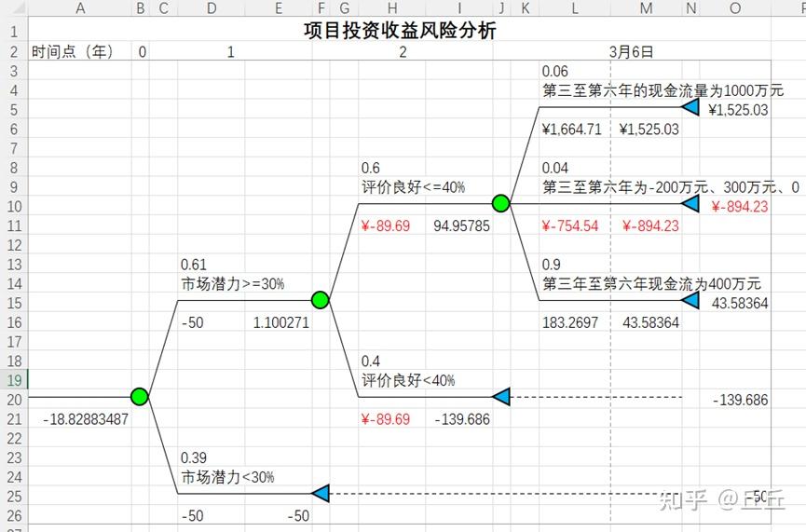Click blue triangle ending 评价良好<40% branch
Screen dimensions: 806x532
[500, 397]
